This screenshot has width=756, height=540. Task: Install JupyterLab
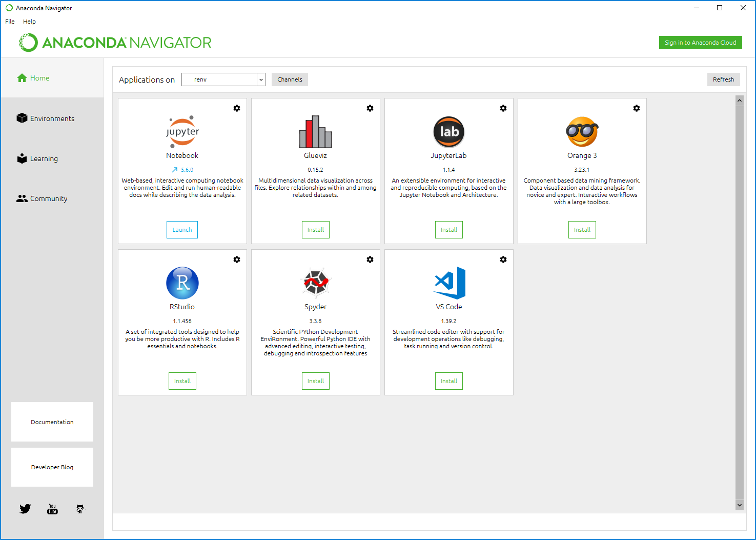click(x=449, y=230)
